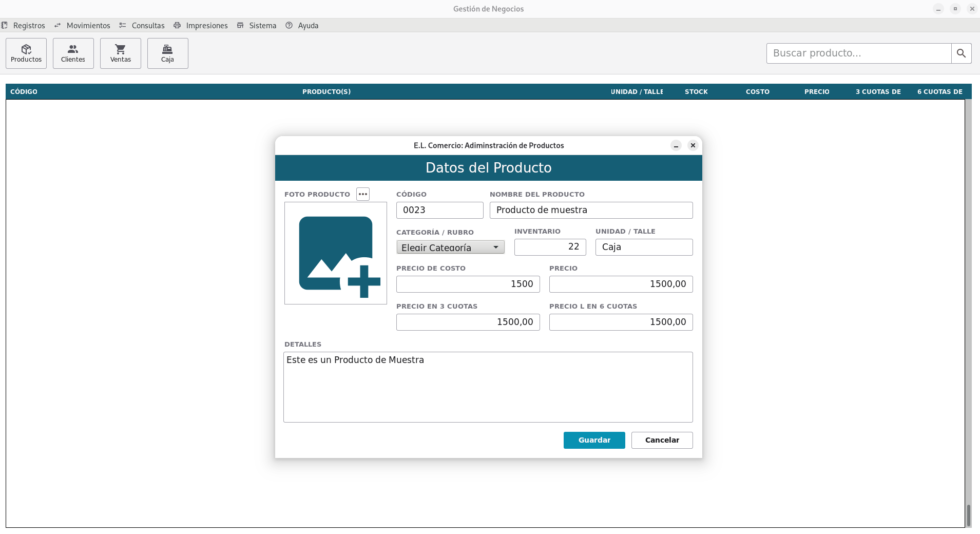The height and width of the screenshot is (534, 980).
Task: Open the Impresiones menu
Action: point(206,26)
